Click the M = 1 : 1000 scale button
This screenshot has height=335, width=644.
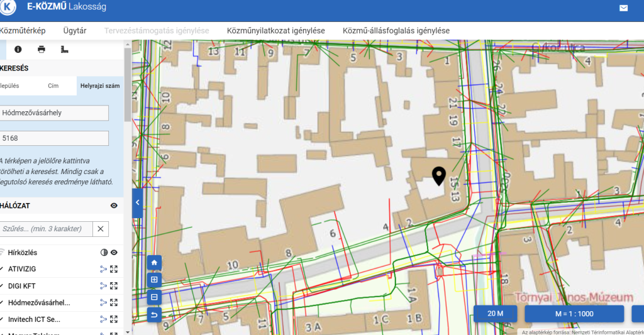click(574, 314)
